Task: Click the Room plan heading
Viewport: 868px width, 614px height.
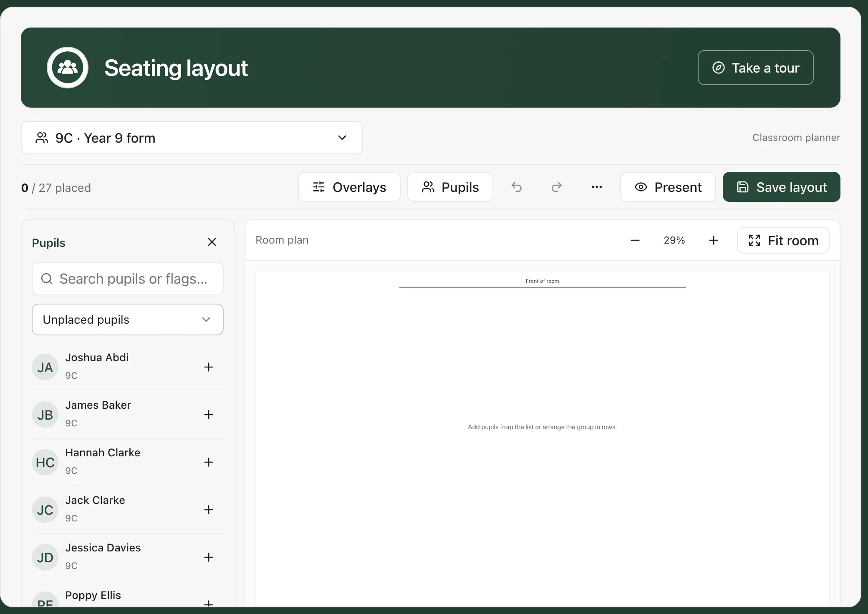Action: (x=282, y=240)
